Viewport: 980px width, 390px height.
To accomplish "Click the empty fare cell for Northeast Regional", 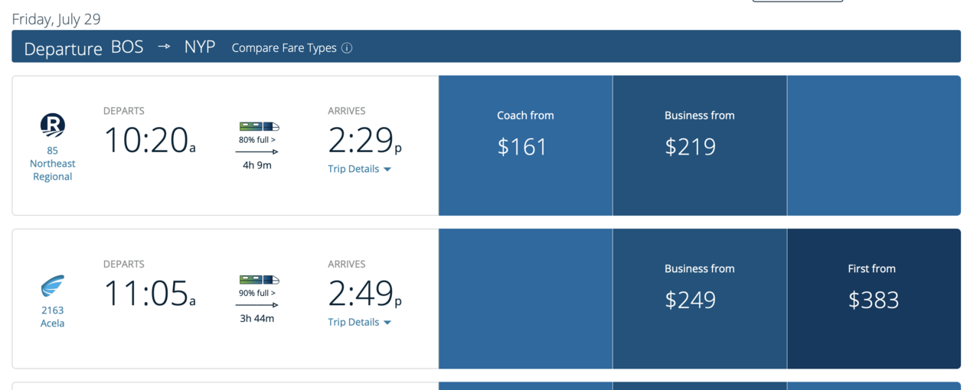I will (x=873, y=145).
